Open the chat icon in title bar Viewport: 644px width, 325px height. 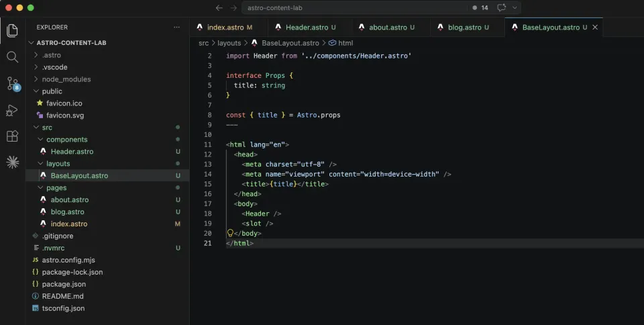(501, 8)
